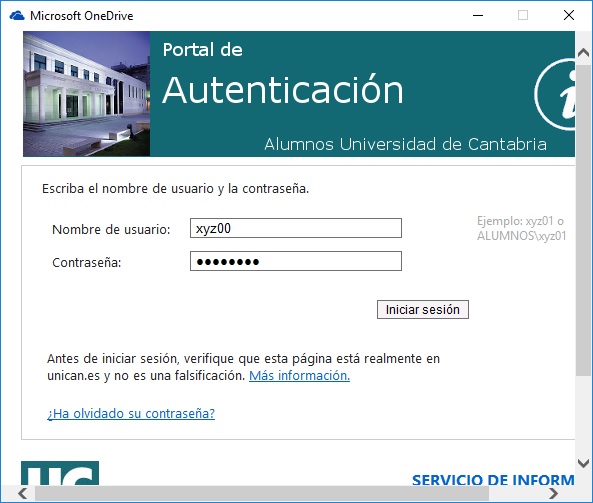Click the 'Portal de' banner text
593x503 pixels.
coord(202,50)
